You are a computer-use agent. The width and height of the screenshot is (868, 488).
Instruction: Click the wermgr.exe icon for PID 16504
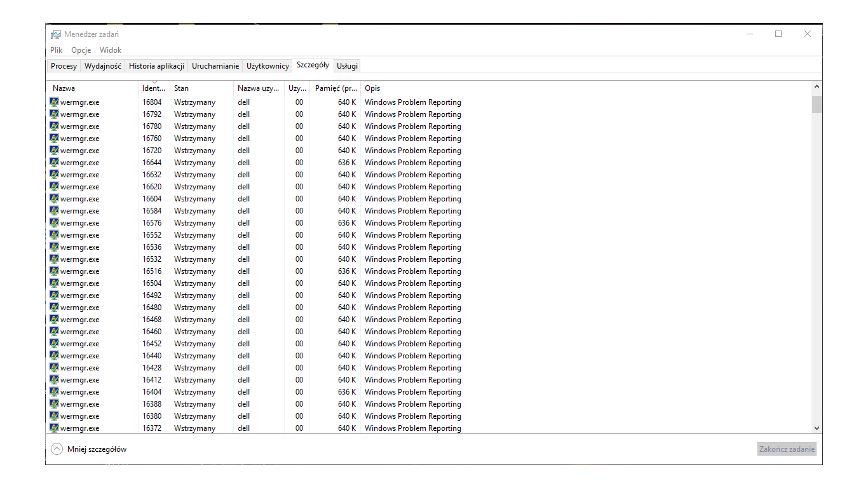pos(54,283)
